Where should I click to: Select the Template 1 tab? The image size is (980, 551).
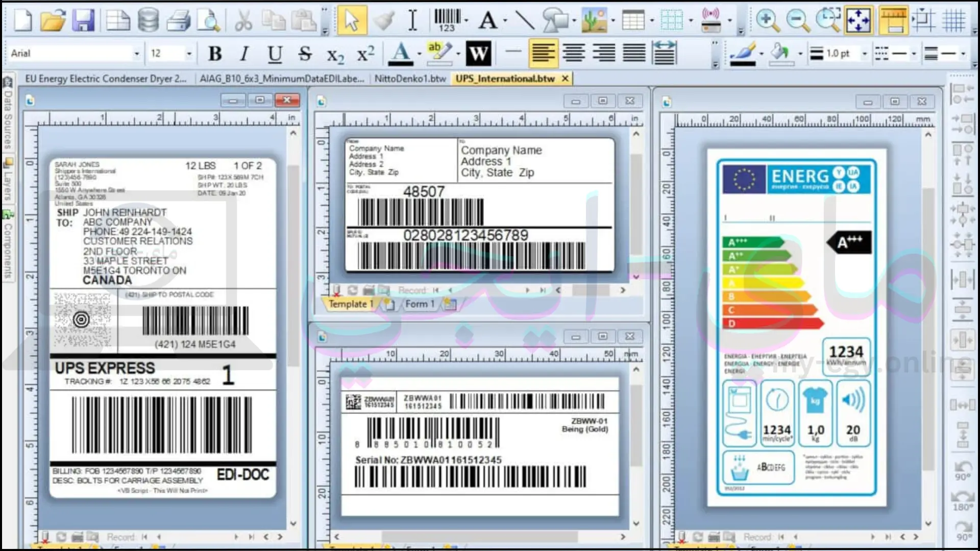tap(351, 304)
